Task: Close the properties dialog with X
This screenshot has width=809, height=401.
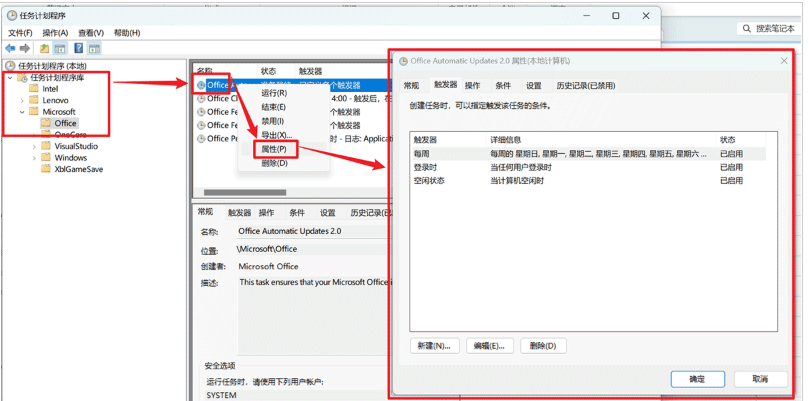Action: click(x=784, y=61)
